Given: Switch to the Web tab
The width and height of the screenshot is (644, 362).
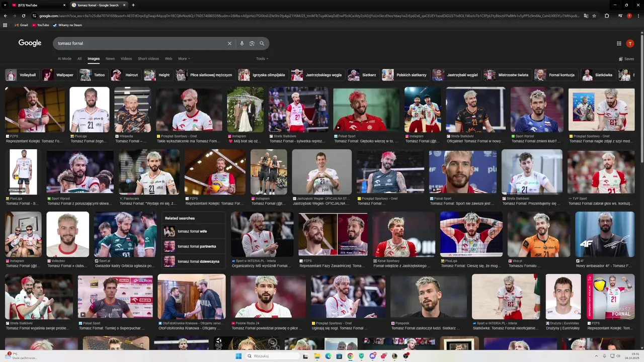Looking at the screenshot, I should 169,59.
